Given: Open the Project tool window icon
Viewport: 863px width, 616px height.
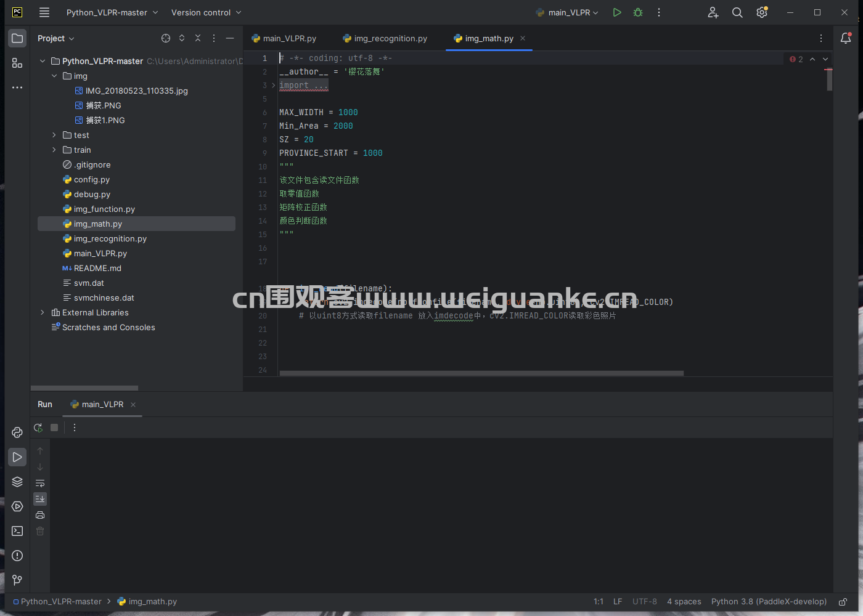Looking at the screenshot, I should click(x=17, y=38).
